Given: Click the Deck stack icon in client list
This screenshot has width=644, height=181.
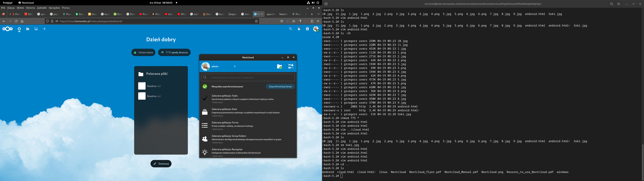Looking at the screenshot, I should point(205,112).
